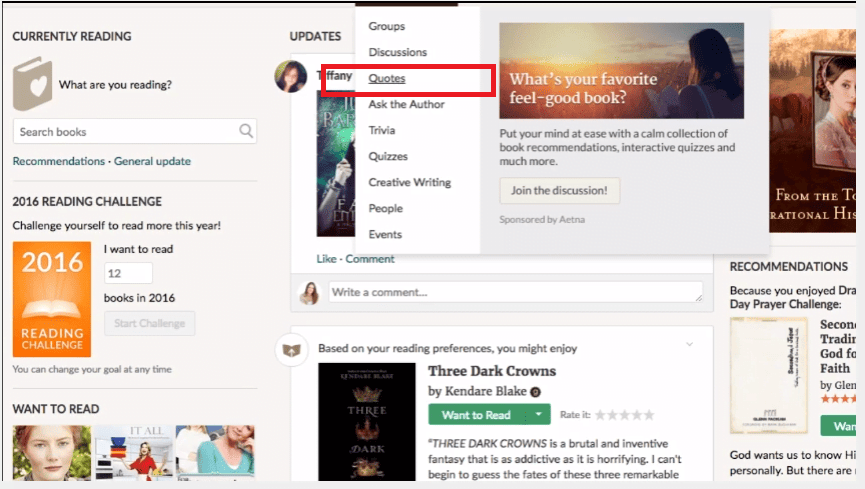Choose Creative Writing in the dropdown menu
The image size is (865, 489).
409,182
